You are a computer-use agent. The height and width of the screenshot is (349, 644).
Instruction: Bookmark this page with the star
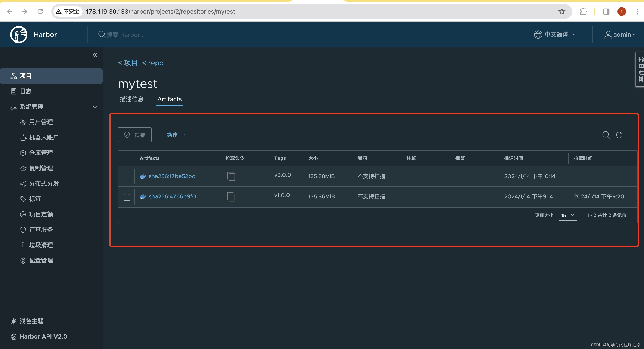(x=562, y=12)
